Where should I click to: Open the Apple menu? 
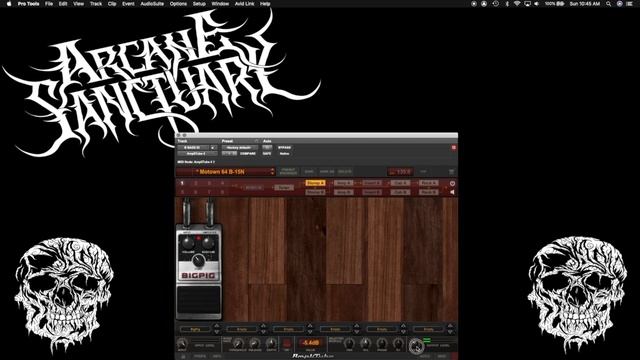coord(9,4)
